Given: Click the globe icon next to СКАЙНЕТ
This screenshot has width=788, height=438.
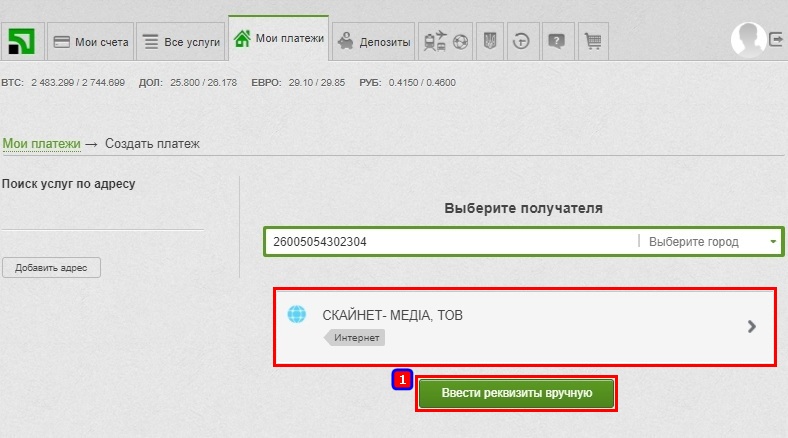Looking at the screenshot, I should click(297, 314).
